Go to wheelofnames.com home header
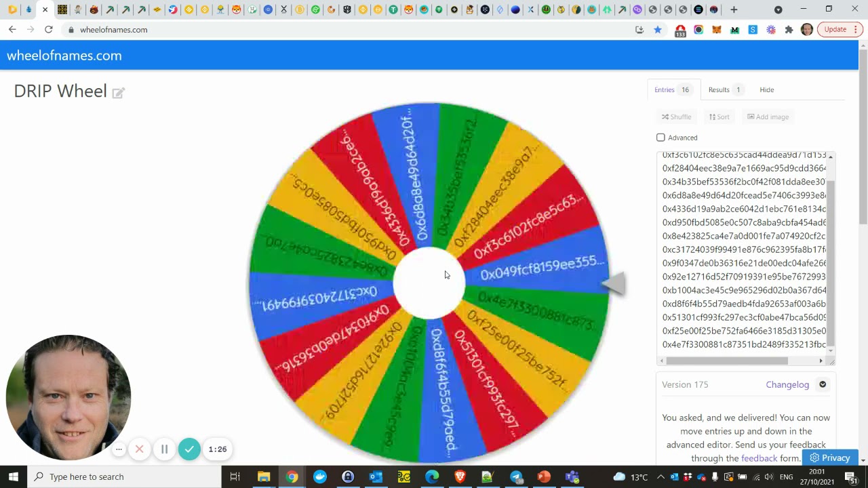 [64, 56]
